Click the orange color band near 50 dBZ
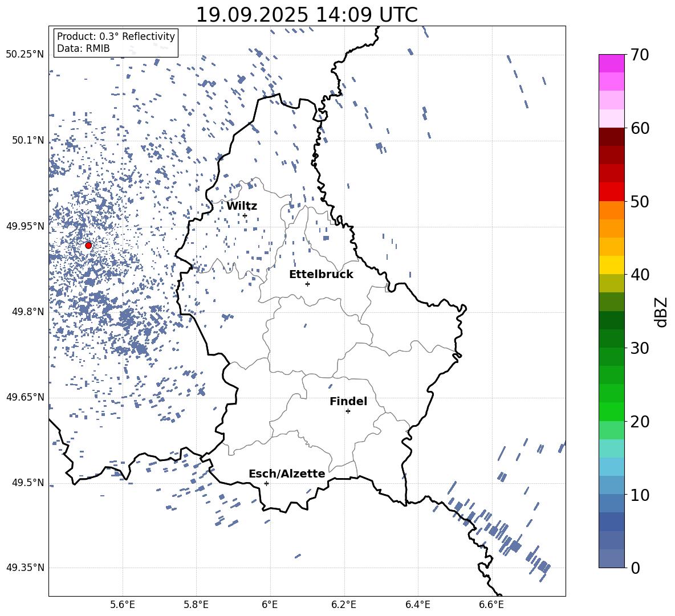 611,210
